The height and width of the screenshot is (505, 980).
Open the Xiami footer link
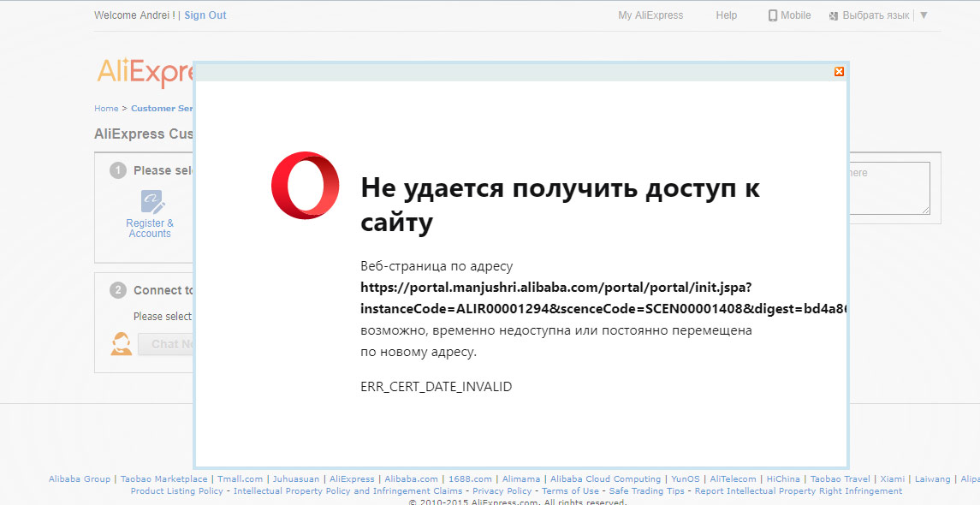893,478
